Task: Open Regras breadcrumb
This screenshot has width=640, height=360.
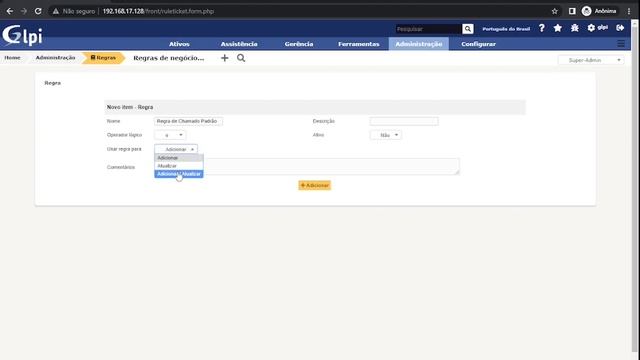Action: pos(103,58)
